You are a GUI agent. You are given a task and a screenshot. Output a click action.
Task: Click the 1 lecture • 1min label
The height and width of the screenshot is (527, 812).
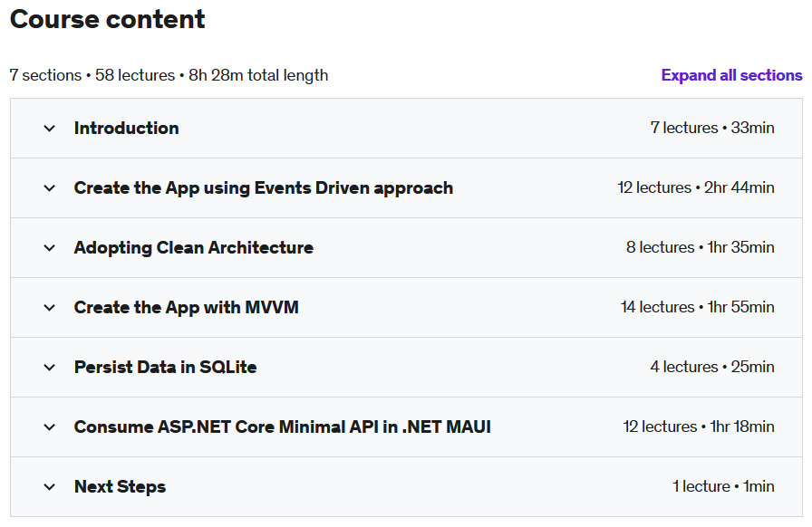pos(723,486)
